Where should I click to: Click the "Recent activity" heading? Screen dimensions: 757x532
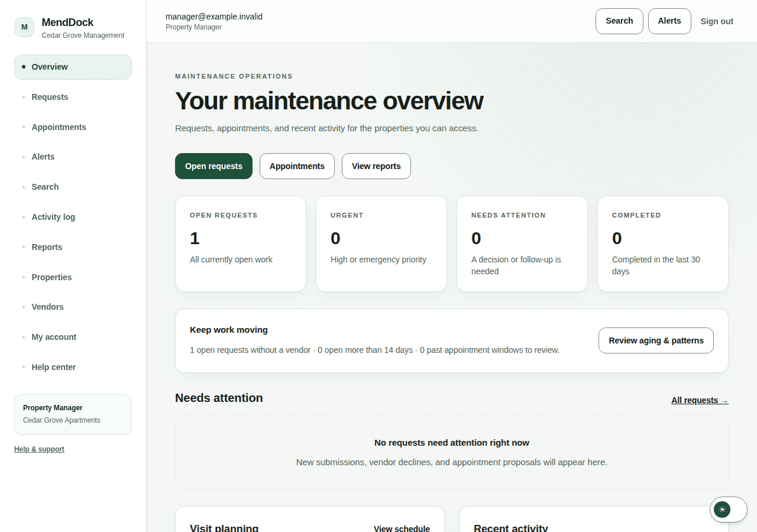pyautogui.click(x=511, y=527)
